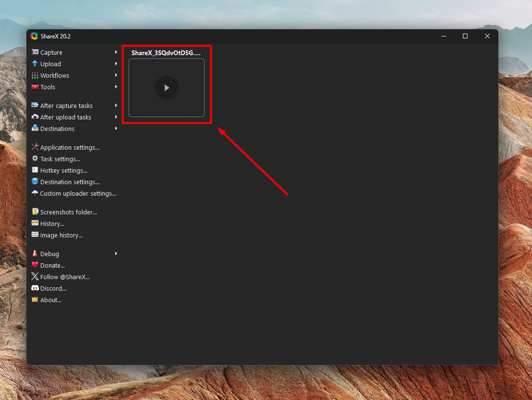The image size is (532, 400).
Task: Expand the After capture tasks arrow
Action: pos(116,106)
